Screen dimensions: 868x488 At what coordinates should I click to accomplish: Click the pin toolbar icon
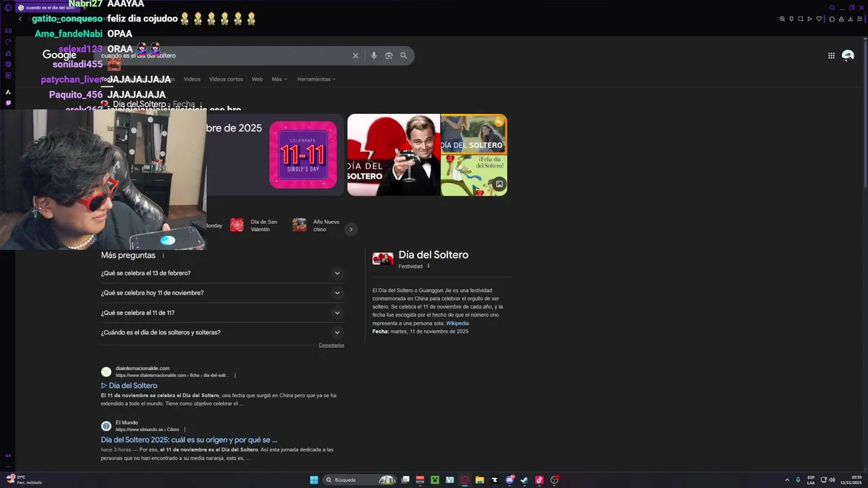pyautogui.click(x=791, y=19)
